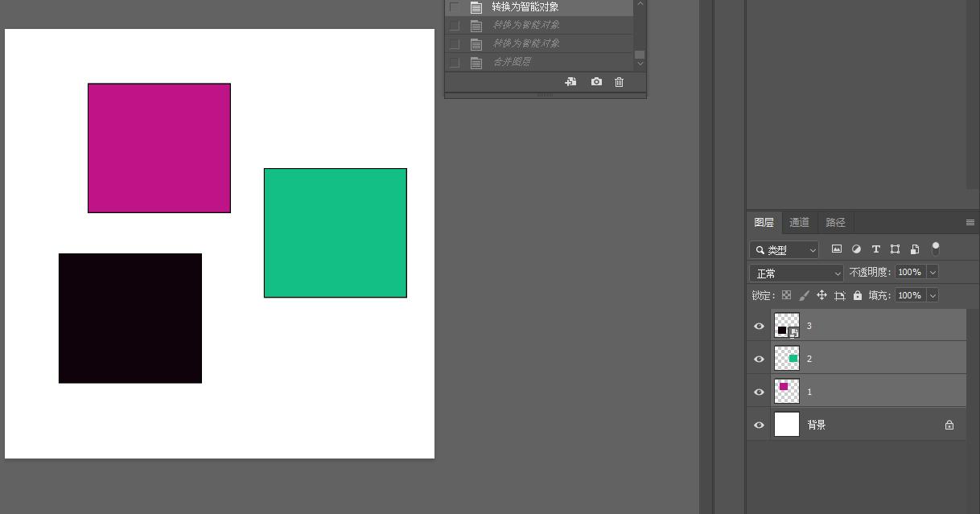
Task: Switch to the 路径 tab
Action: pos(836,223)
